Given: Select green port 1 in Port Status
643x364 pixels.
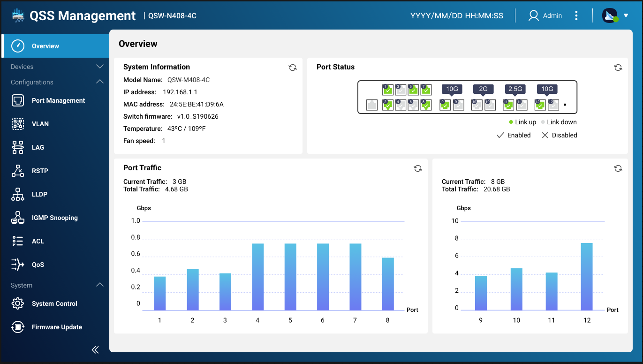Looking at the screenshot, I should (x=388, y=90).
